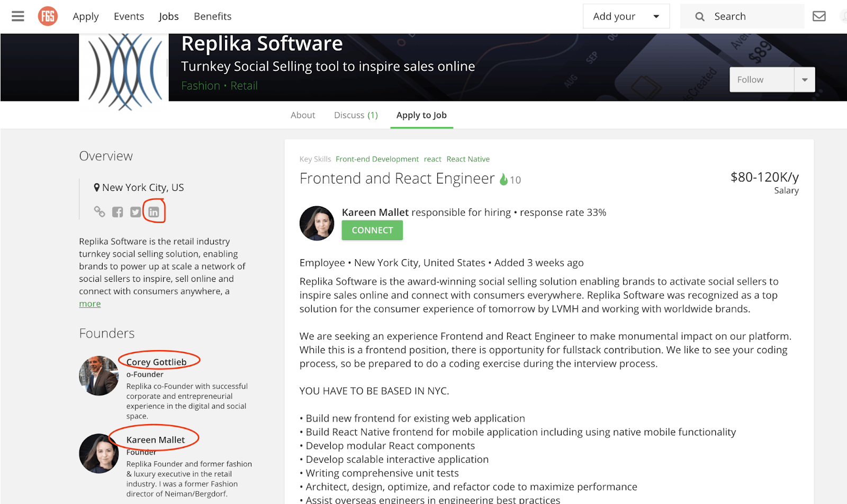
Task: Open founder Corey Gottlieb's profile name
Action: [x=156, y=362]
